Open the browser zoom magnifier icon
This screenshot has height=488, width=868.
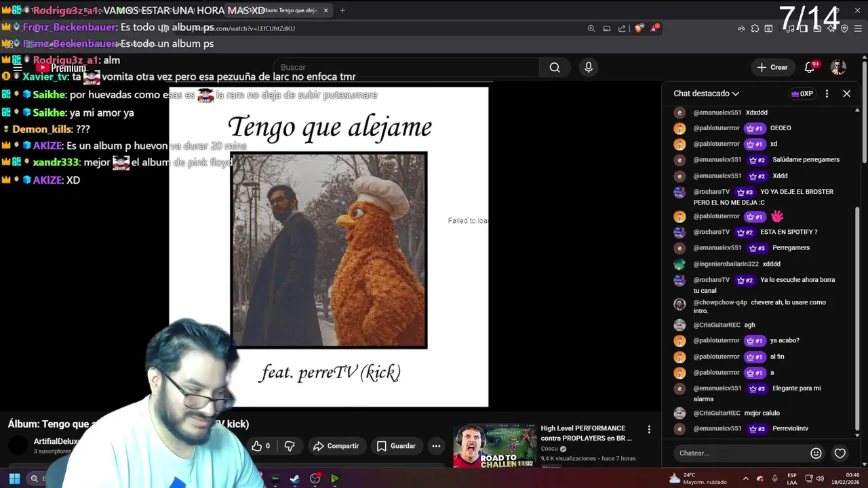(x=591, y=28)
